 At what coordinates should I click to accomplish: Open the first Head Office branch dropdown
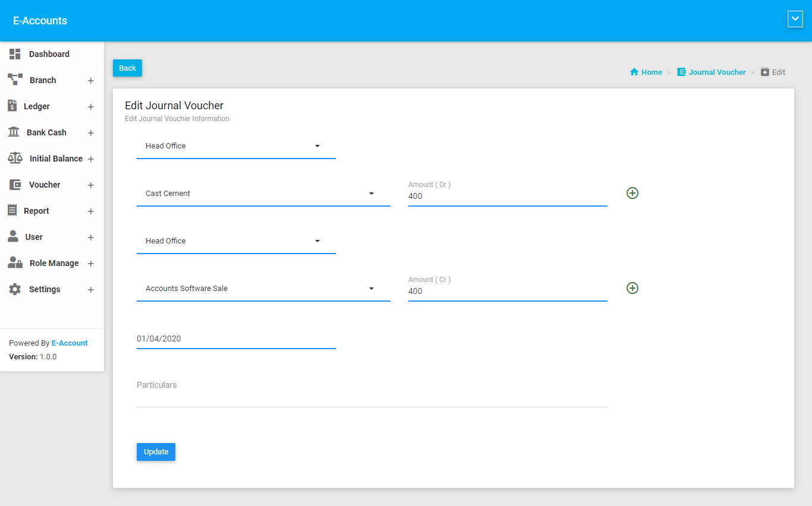(236, 146)
